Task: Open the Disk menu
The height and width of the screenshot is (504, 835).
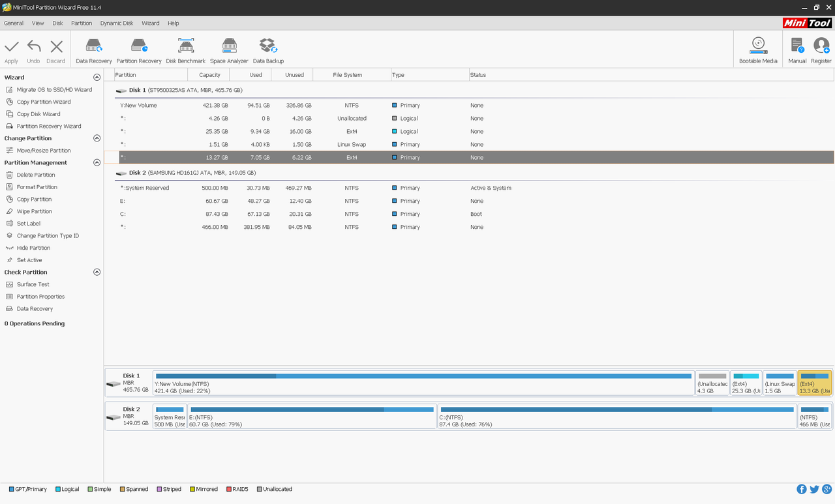Action: coord(57,23)
